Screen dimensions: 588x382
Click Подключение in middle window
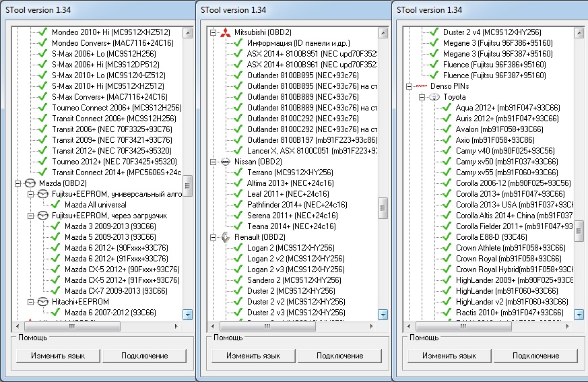click(339, 356)
